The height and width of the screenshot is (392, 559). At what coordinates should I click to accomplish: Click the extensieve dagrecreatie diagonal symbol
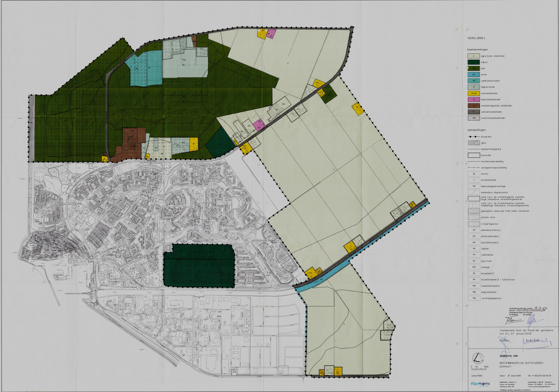click(x=474, y=192)
